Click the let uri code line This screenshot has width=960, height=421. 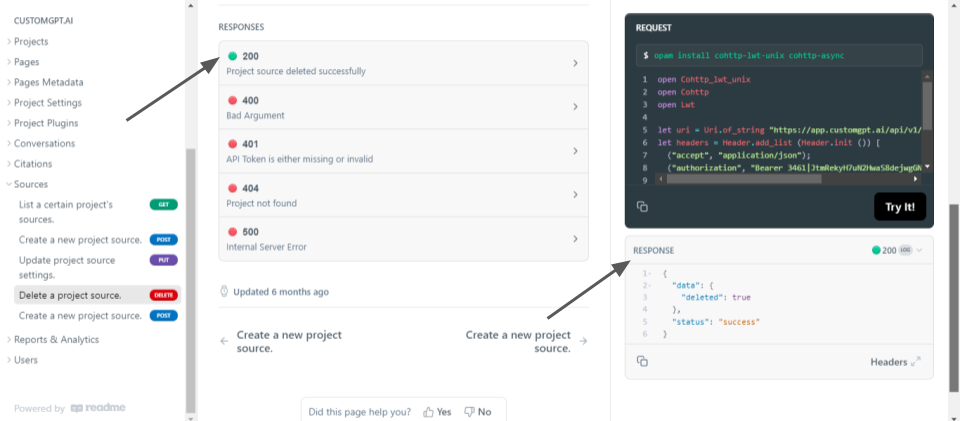point(790,130)
